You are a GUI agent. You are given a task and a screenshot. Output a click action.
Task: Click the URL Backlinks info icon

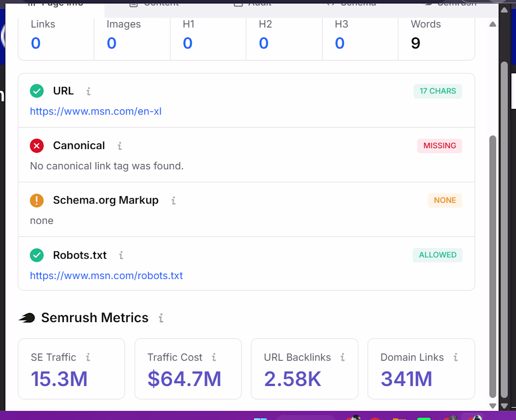point(342,357)
